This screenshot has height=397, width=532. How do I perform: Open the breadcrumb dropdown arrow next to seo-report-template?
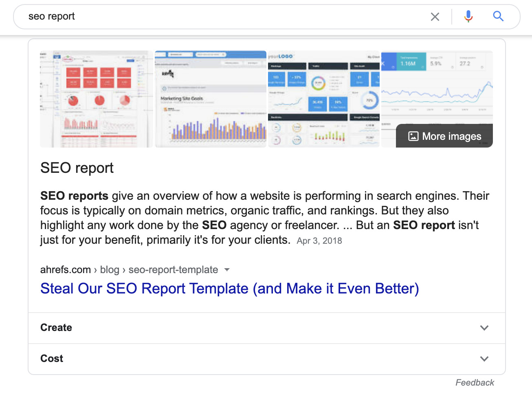click(227, 269)
